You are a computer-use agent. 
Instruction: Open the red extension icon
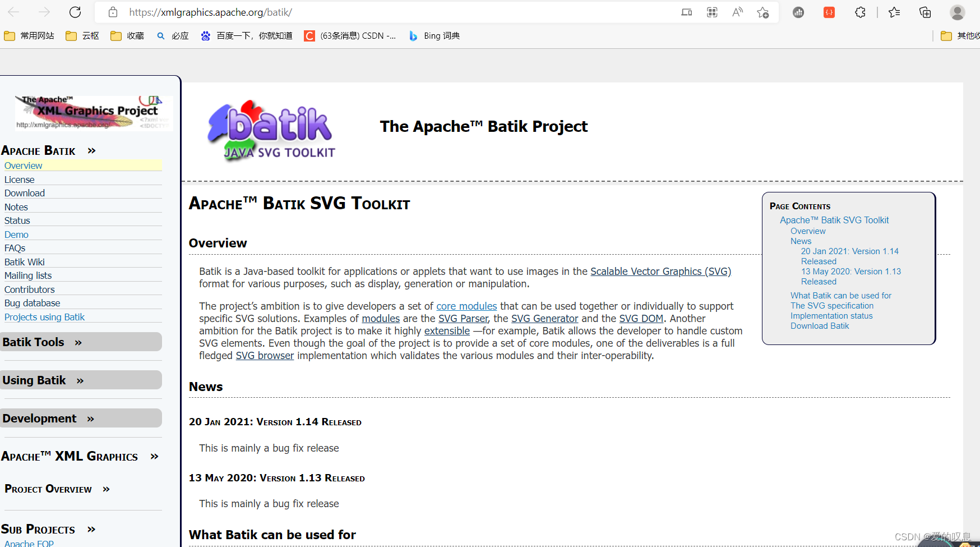click(829, 12)
